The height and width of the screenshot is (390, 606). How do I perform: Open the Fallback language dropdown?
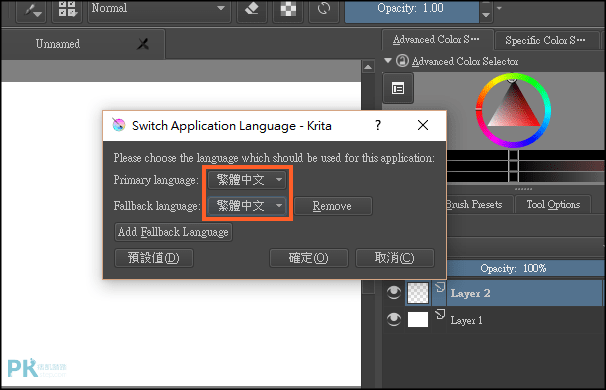(x=247, y=206)
